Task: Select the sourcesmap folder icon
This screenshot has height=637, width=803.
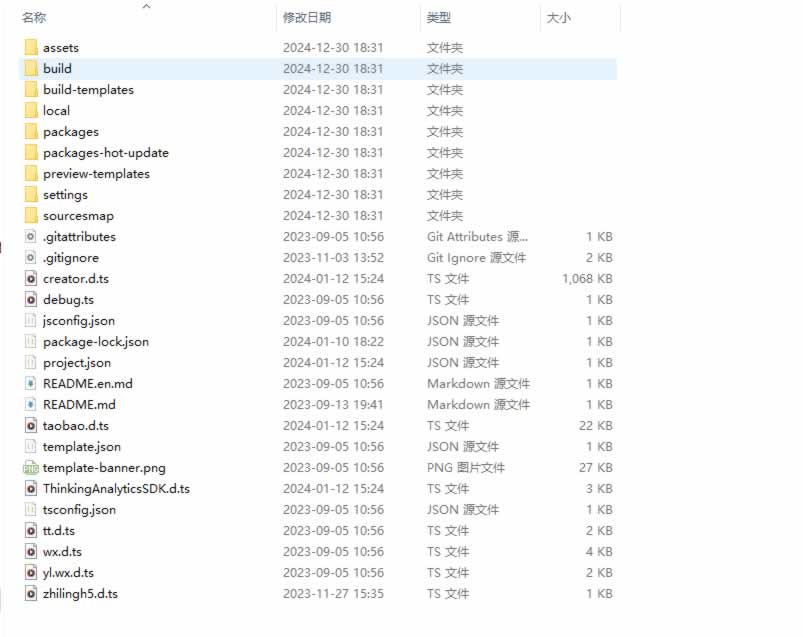Action: pos(30,215)
